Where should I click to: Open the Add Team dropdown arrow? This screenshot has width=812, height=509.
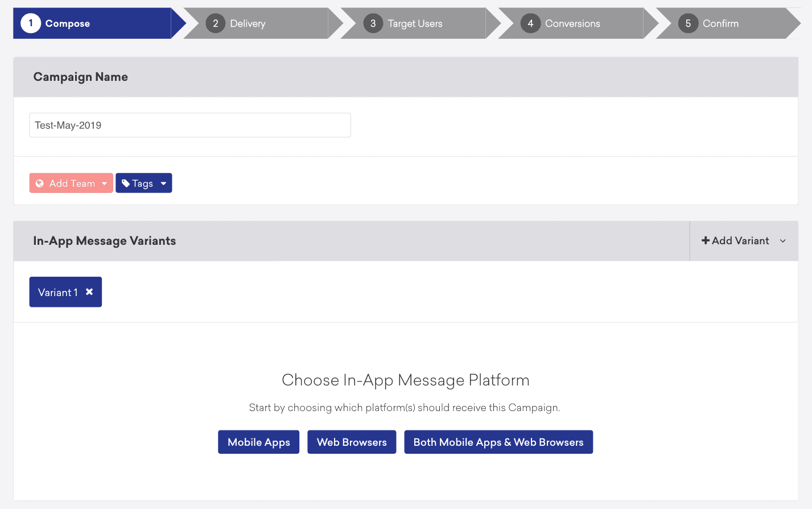pos(105,183)
